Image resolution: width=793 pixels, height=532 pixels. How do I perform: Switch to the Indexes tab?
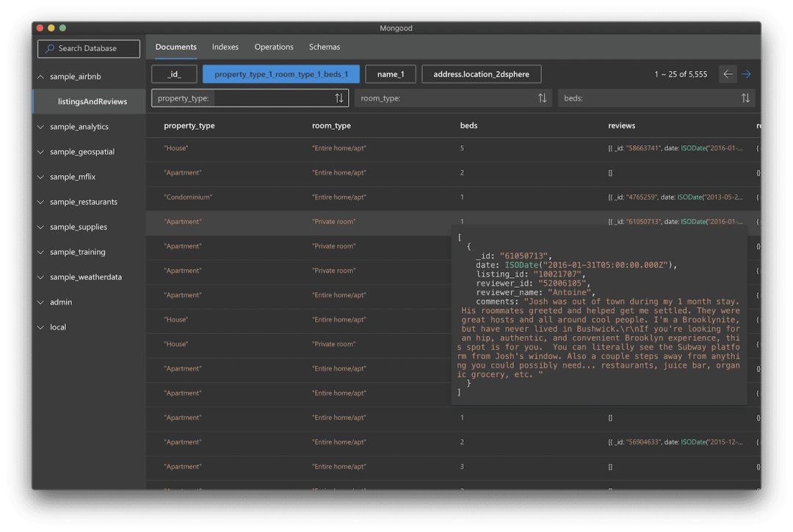(225, 47)
